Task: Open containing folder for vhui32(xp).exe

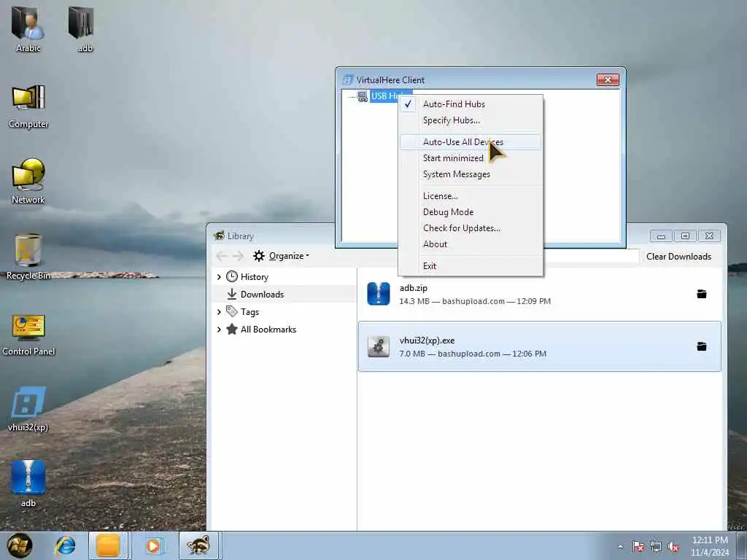Action: tap(702, 346)
